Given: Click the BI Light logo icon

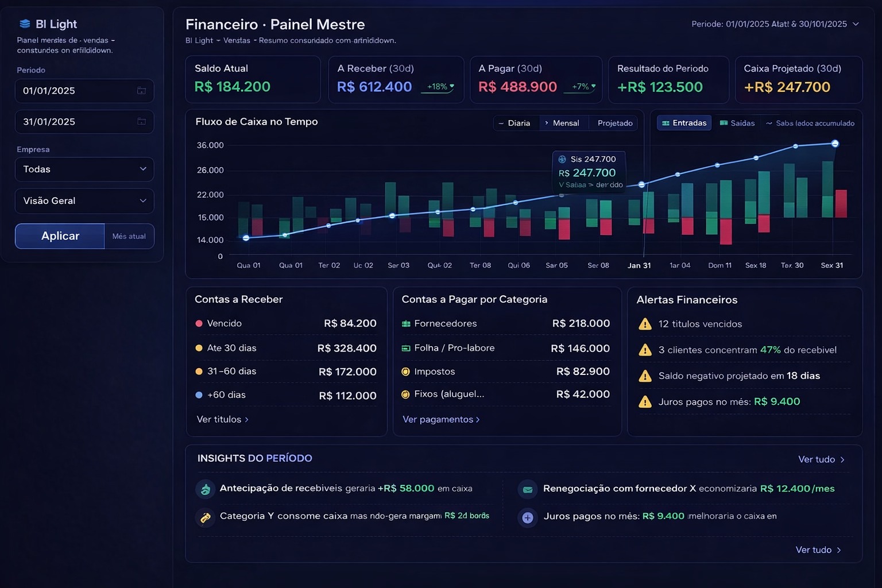Looking at the screenshot, I should coord(25,24).
